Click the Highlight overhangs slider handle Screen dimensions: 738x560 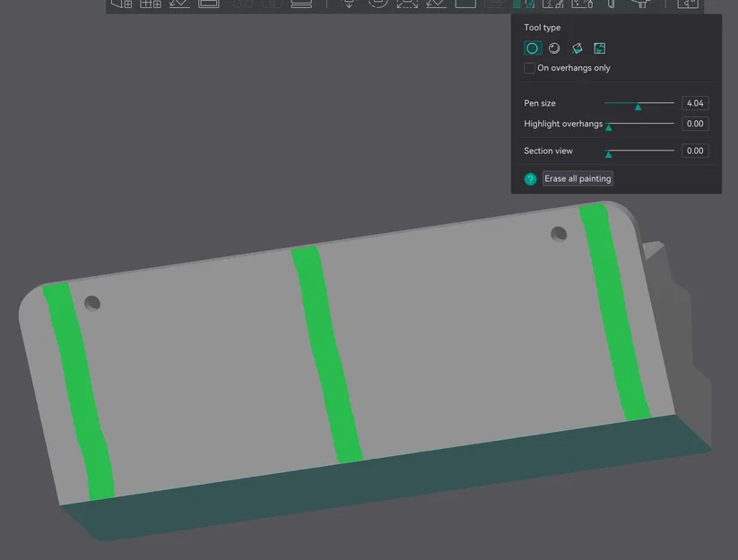(609, 127)
